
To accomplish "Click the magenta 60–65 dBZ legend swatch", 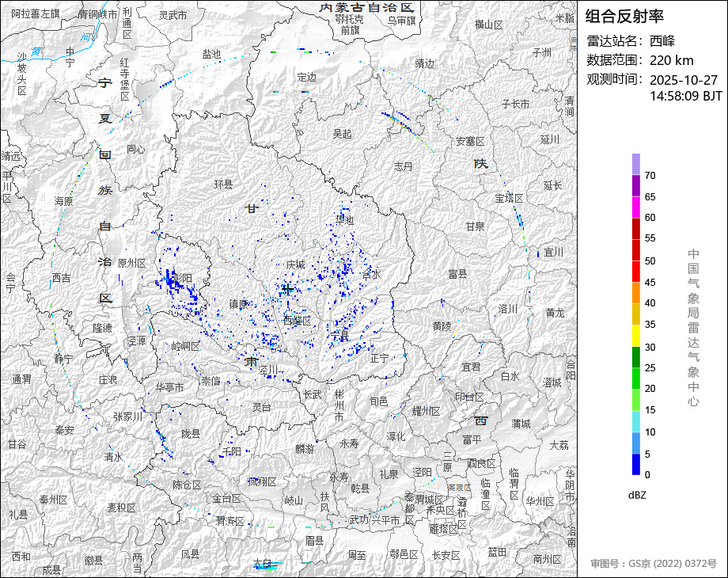I will click(x=635, y=207).
